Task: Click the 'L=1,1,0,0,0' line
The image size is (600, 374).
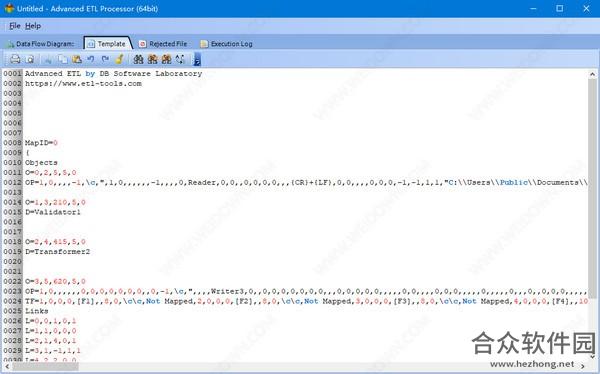Action: tap(51, 331)
